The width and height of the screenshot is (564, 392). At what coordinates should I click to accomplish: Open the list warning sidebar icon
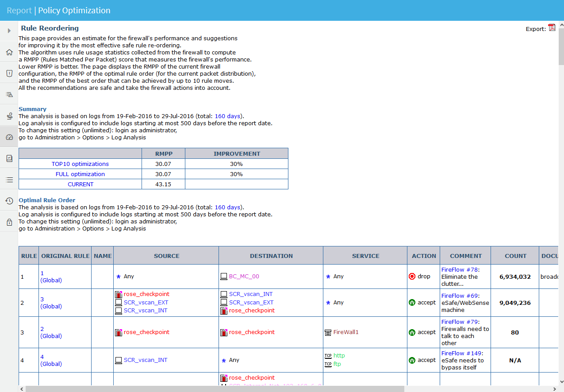pyautogui.click(x=9, y=95)
